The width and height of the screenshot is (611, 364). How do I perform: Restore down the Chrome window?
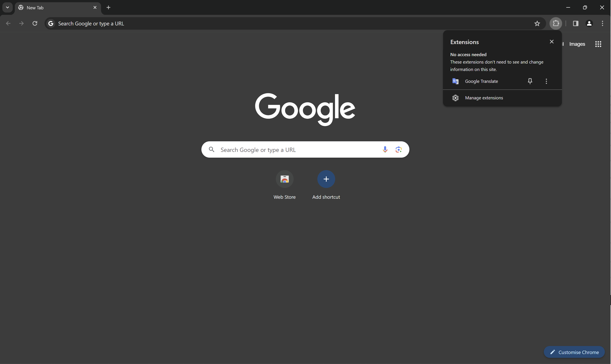(x=585, y=7)
